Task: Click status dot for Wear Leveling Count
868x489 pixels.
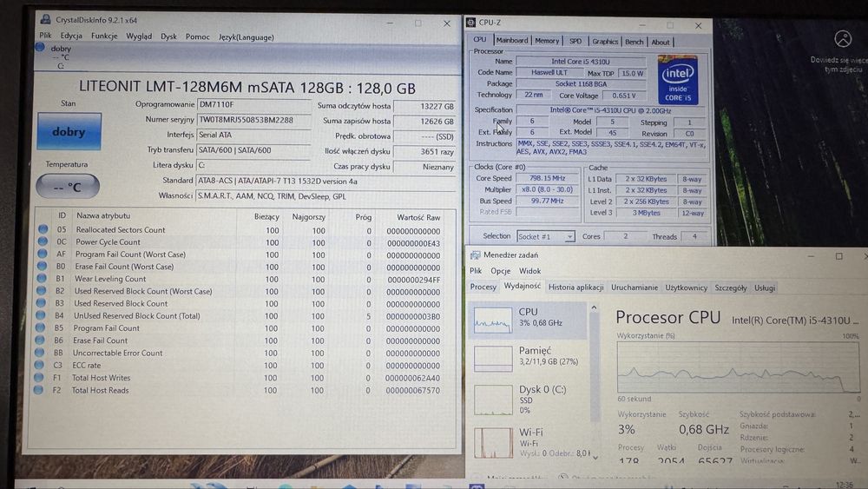Action: click(42, 278)
